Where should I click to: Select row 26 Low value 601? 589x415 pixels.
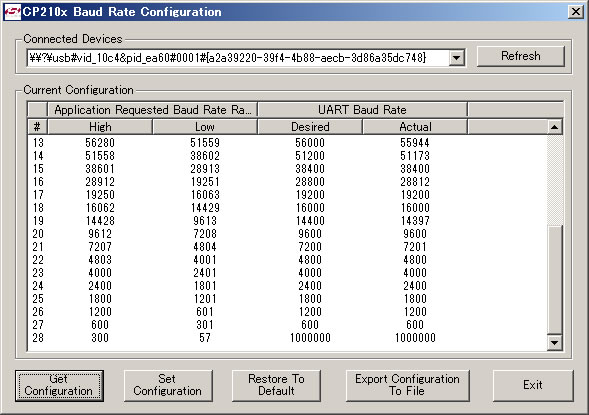205,312
